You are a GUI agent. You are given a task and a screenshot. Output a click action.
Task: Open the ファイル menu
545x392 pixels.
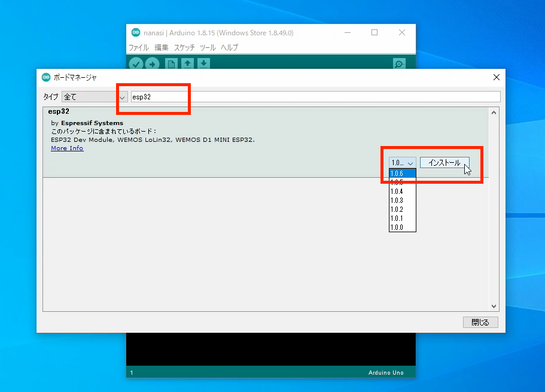pyautogui.click(x=139, y=47)
